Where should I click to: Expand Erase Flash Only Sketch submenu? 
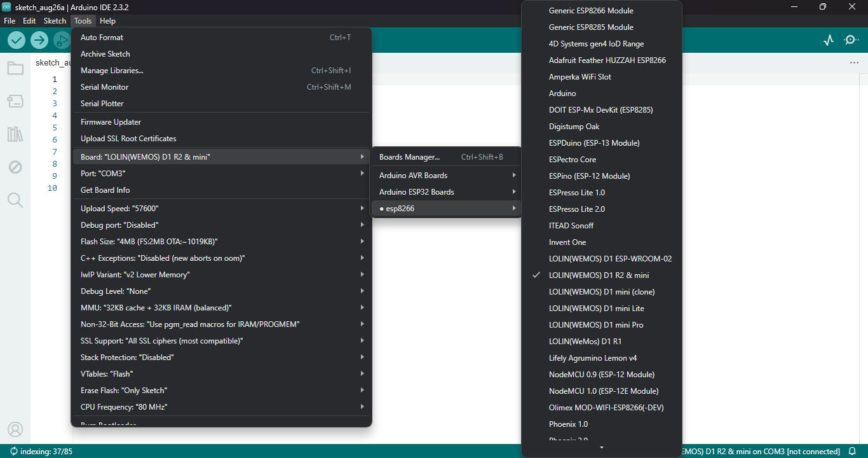point(221,391)
